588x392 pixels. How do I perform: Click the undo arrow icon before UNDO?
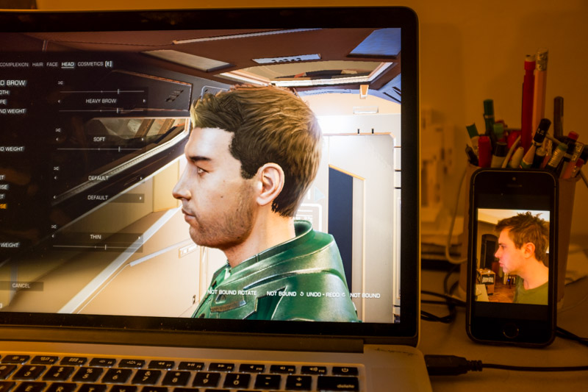(x=302, y=294)
